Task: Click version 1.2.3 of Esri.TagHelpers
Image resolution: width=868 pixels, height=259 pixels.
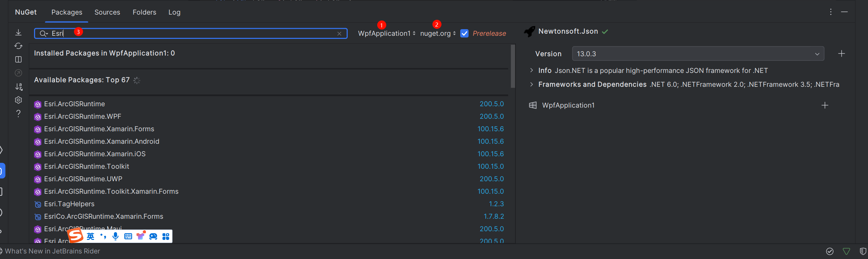Action: (x=496, y=204)
